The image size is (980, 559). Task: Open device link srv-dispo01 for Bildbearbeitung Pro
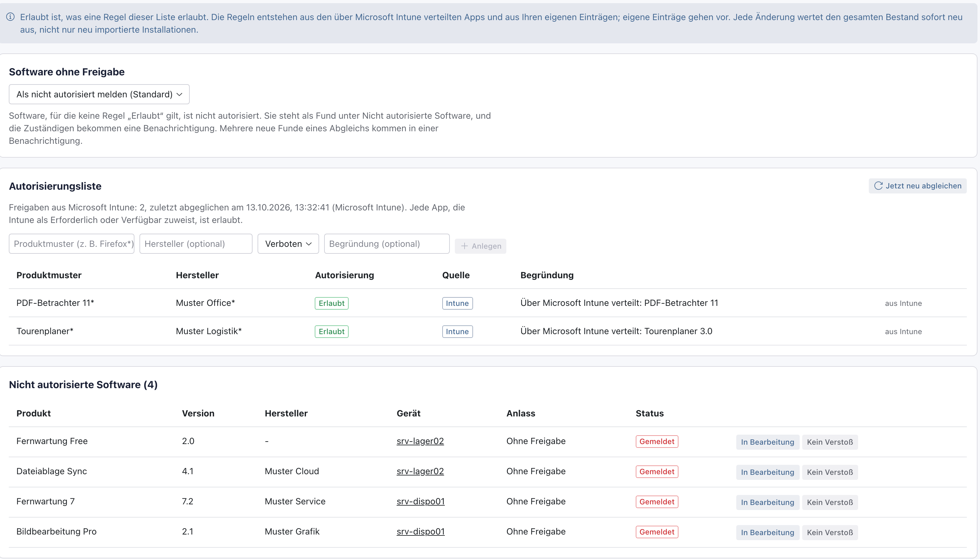[421, 531]
